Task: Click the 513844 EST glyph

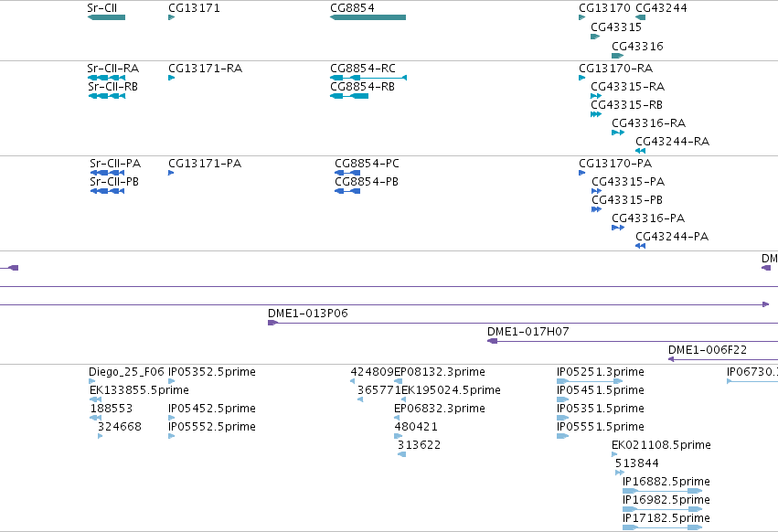Action: click(619, 473)
